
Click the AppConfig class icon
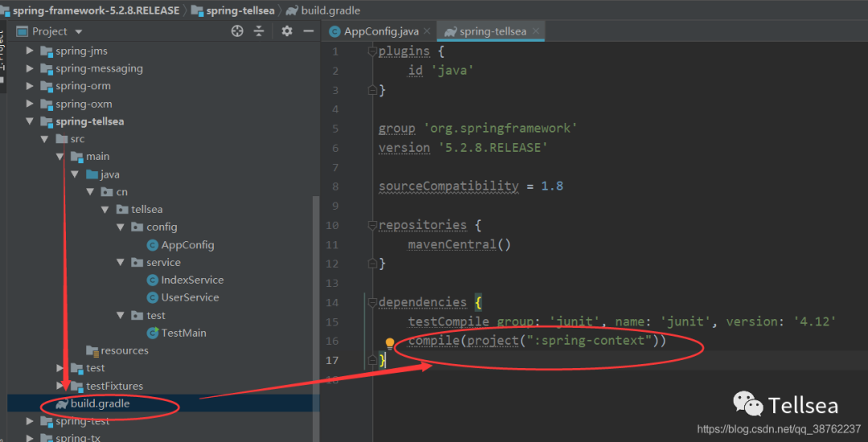point(153,245)
